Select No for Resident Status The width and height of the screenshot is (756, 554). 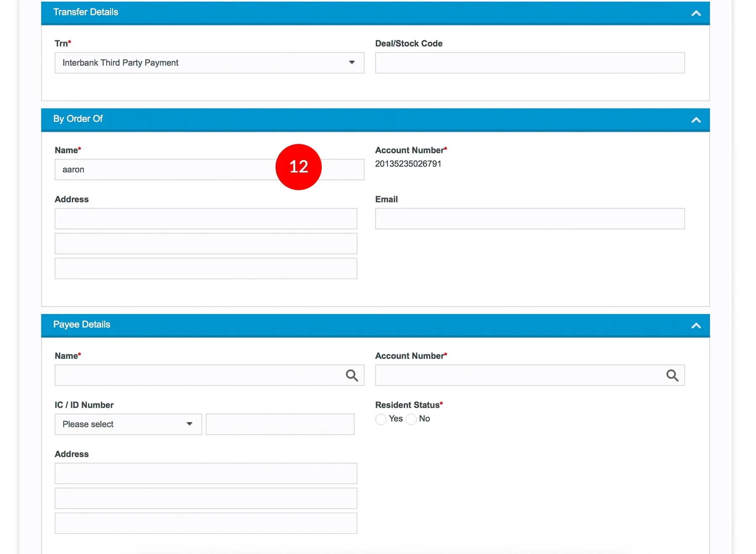[412, 419]
